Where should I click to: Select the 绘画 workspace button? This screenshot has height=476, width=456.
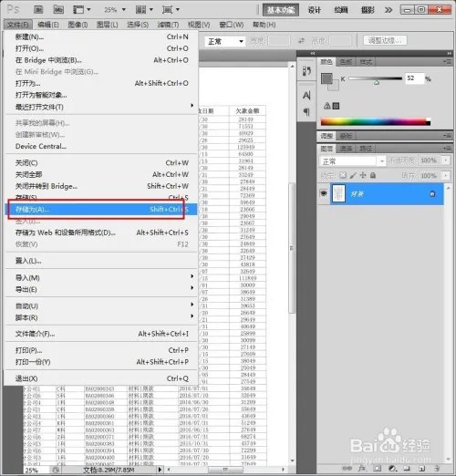(x=341, y=10)
